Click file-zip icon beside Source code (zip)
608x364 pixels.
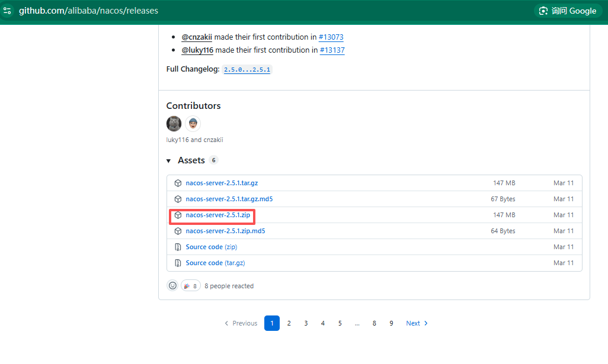pyautogui.click(x=178, y=247)
